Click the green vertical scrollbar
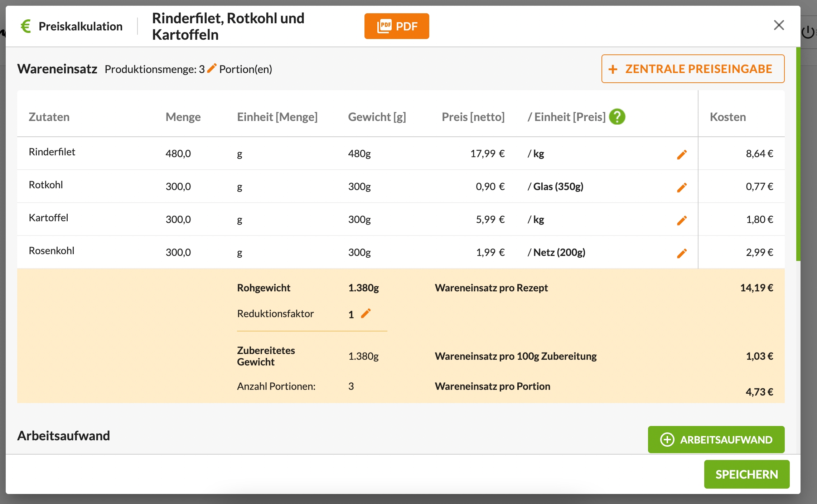This screenshot has height=504, width=817. click(x=798, y=154)
